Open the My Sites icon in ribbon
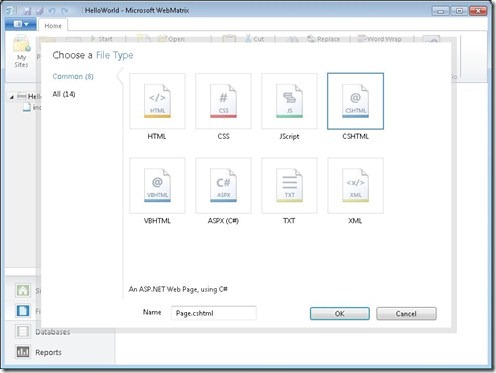The height and width of the screenshot is (373, 496). [x=21, y=52]
